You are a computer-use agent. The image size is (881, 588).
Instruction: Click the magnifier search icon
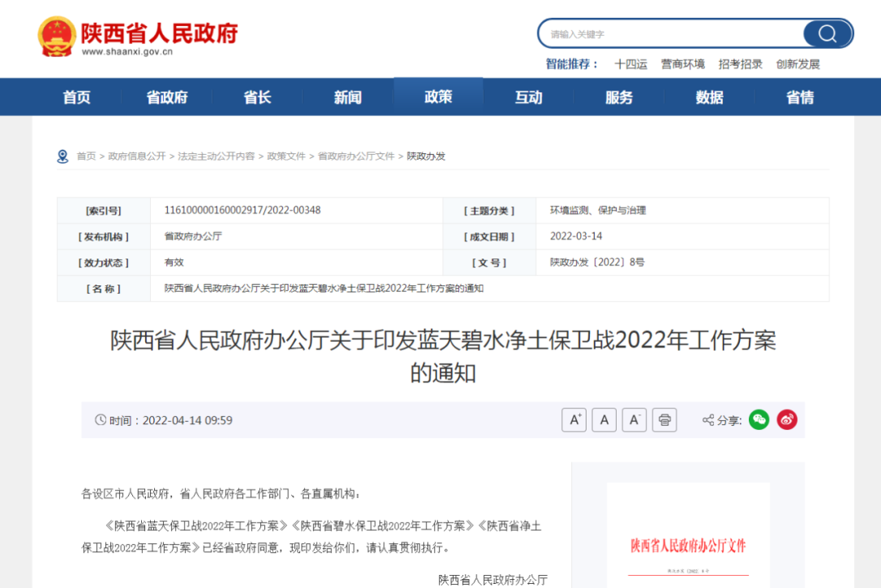(827, 33)
